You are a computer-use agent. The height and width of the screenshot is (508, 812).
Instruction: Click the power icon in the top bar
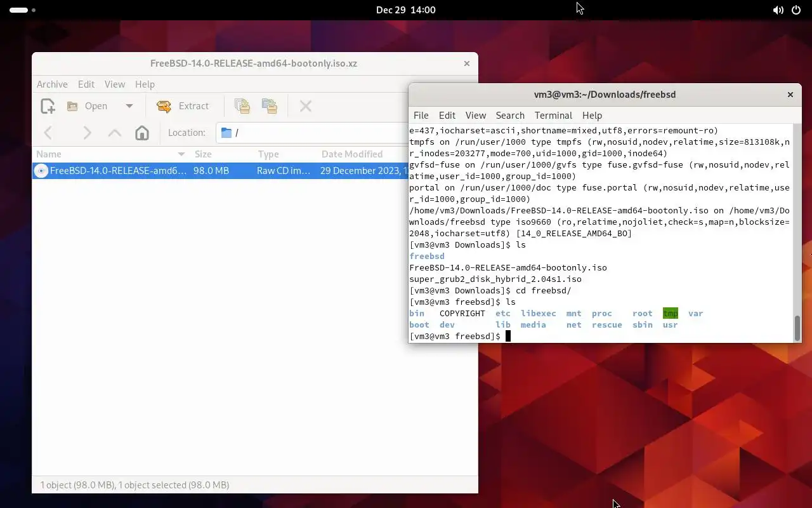tap(796, 10)
